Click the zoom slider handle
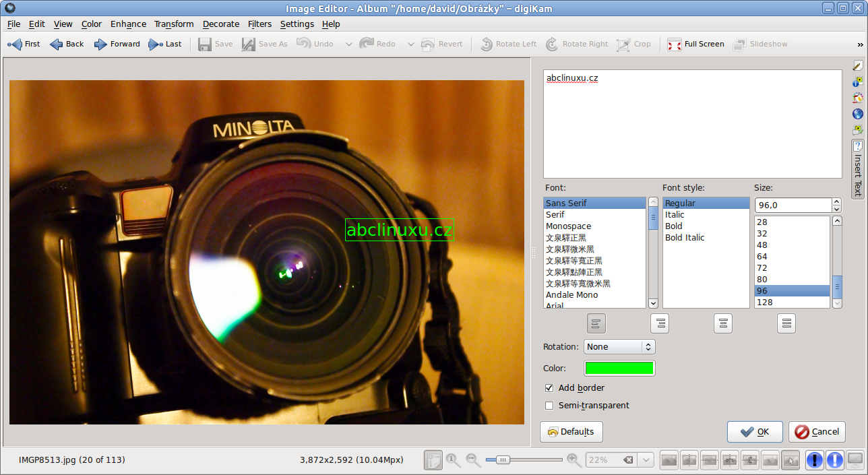868x475 pixels. point(503,460)
